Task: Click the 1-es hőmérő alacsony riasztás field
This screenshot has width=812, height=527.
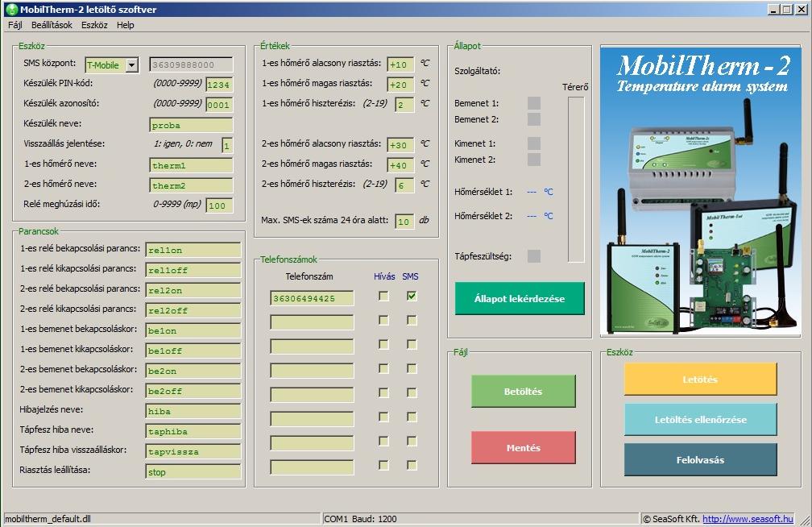Action: tap(400, 64)
